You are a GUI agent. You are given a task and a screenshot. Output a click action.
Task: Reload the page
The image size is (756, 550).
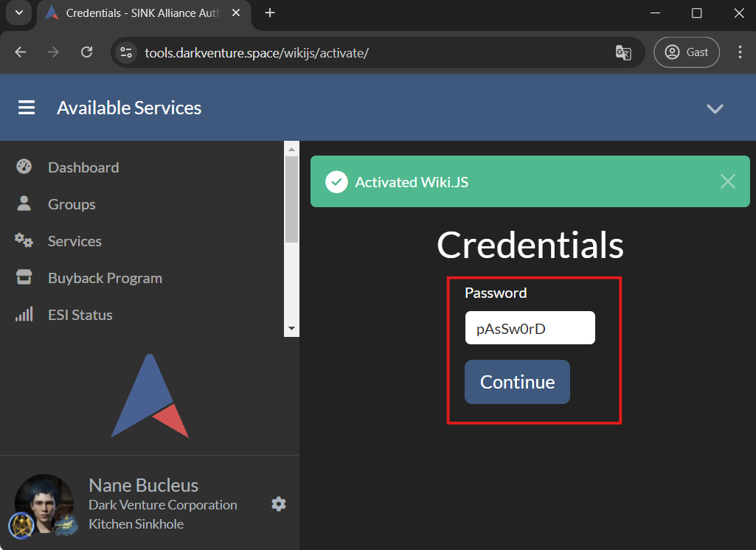pyautogui.click(x=86, y=52)
